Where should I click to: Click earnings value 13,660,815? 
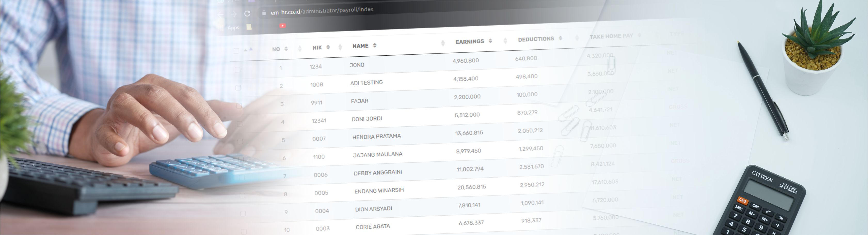[x=469, y=133]
